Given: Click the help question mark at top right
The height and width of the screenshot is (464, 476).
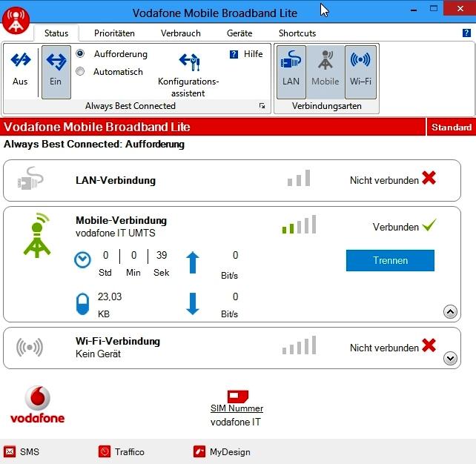Looking at the screenshot, I should point(466,33).
